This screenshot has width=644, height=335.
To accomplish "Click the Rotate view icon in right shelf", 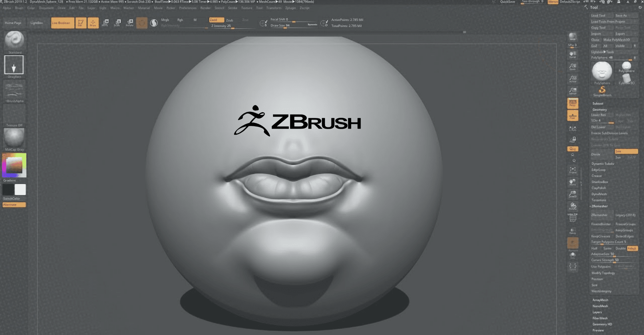I will pos(573,206).
